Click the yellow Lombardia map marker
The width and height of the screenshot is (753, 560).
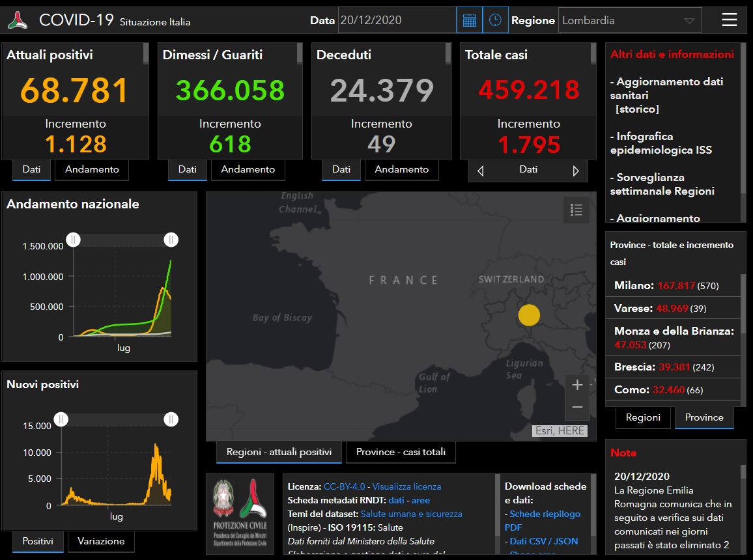[529, 315]
